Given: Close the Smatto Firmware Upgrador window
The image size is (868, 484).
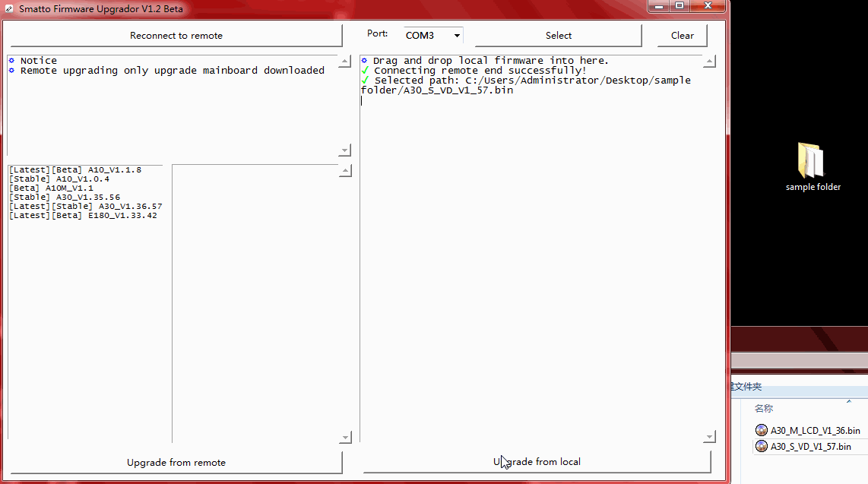Looking at the screenshot, I should pyautogui.click(x=708, y=6).
